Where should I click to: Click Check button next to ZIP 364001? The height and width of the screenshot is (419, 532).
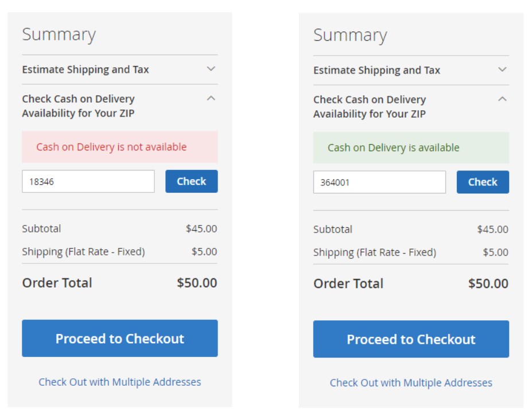(483, 182)
